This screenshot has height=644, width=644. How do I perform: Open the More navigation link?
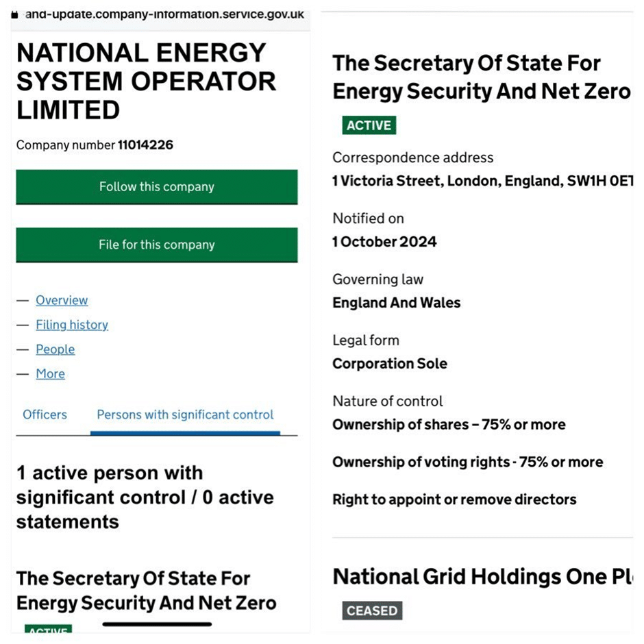coord(51,374)
